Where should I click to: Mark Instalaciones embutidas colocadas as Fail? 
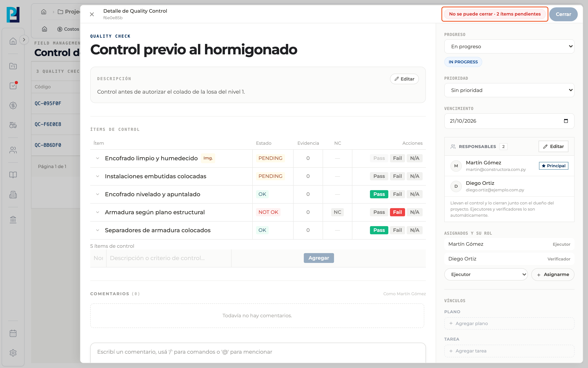coord(397,176)
